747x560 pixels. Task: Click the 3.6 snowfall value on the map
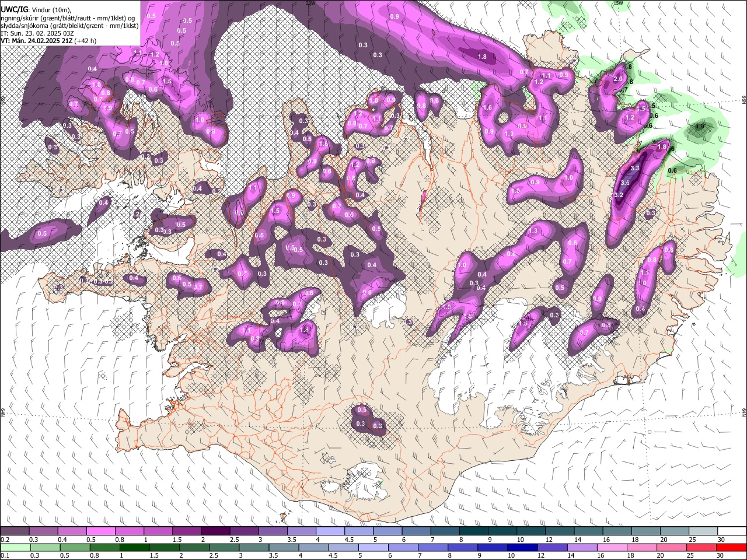(625, 183)
